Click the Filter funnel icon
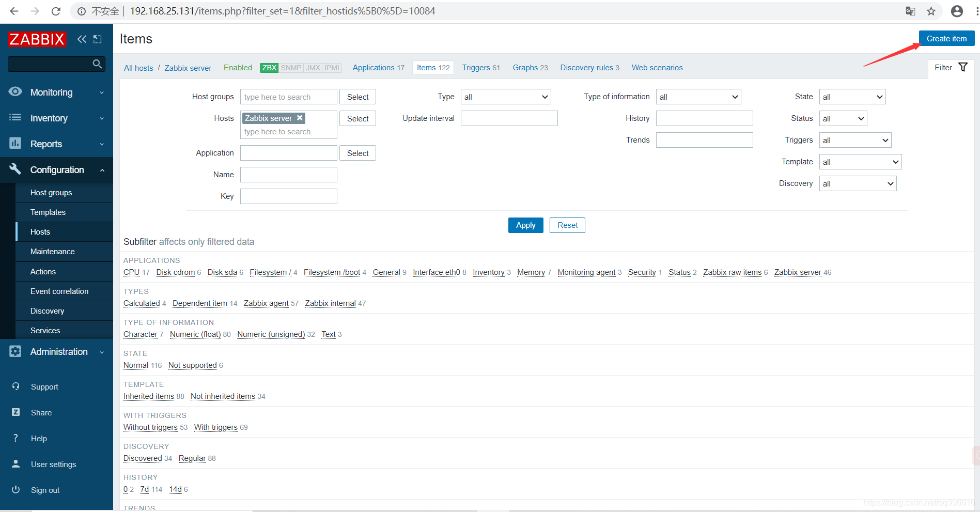This screenshot has width=980, height=512. pyautogui.click(x=963, y=67)
